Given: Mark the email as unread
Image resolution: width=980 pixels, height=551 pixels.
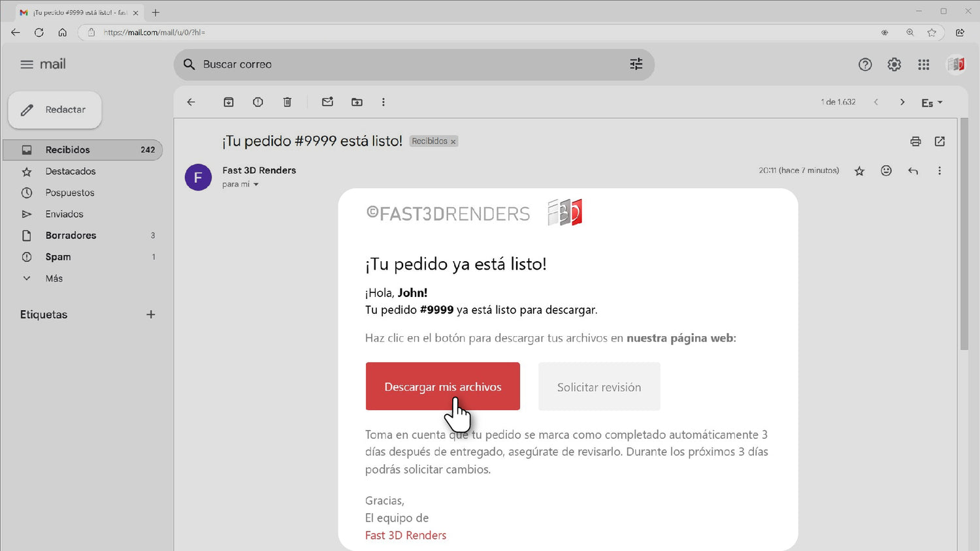Looking at the screenshot, I should (x=327, y=102).
